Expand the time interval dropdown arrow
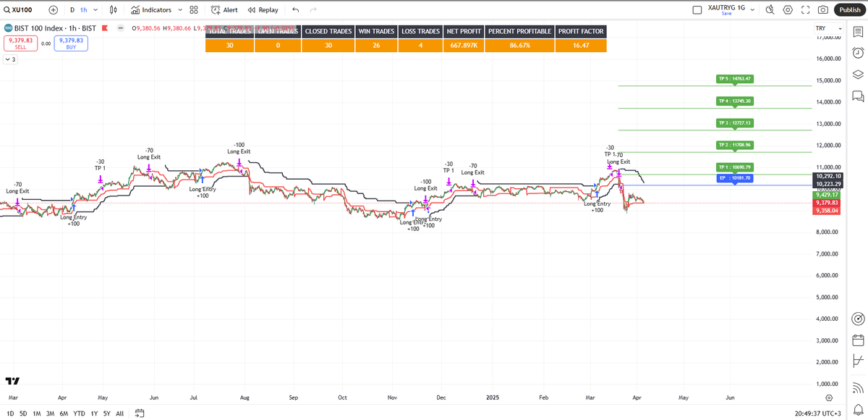 tap(96, 10)
